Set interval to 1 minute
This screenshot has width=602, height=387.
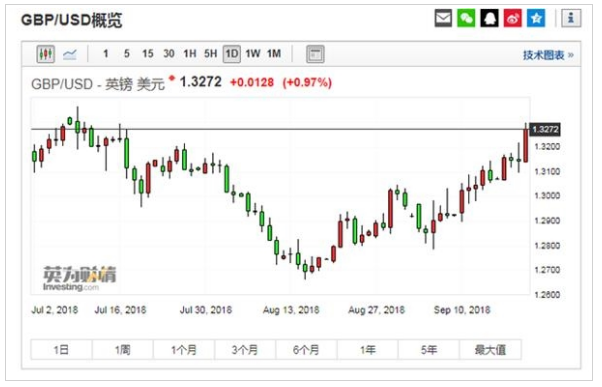point(106,54)
